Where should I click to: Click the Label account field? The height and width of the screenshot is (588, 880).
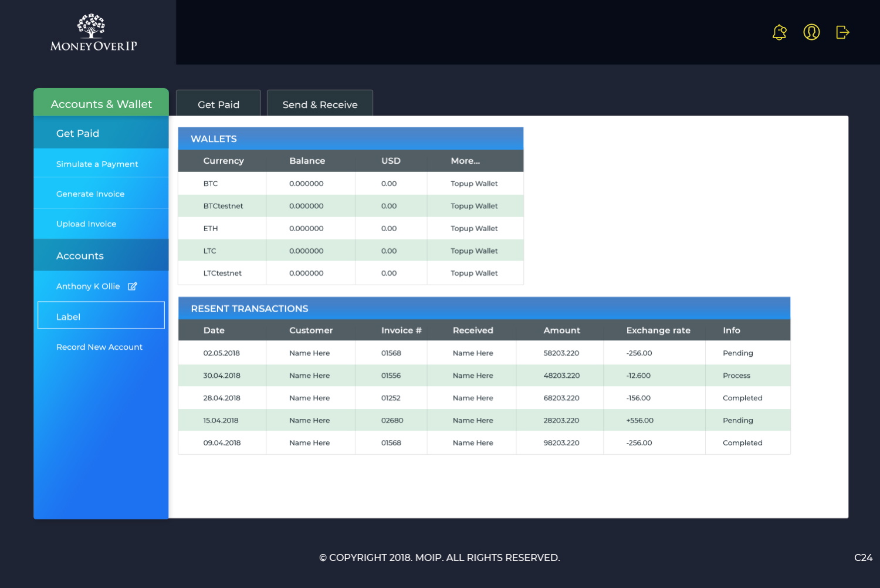[101, 316]
